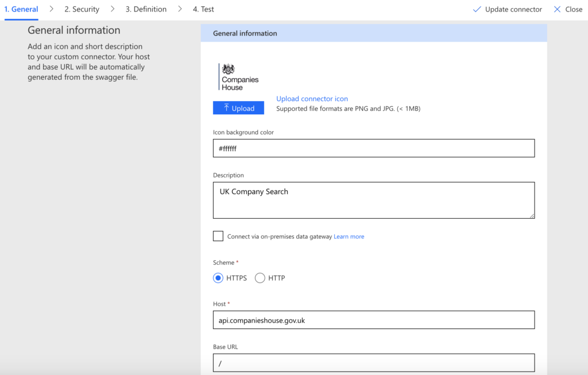Return to the General step
The width and height of the screenshot is (588, 375).
pos(21,9)
